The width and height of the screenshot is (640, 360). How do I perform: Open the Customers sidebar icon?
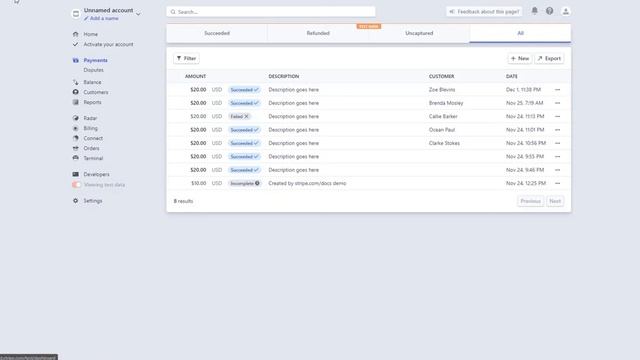(76, 92)
